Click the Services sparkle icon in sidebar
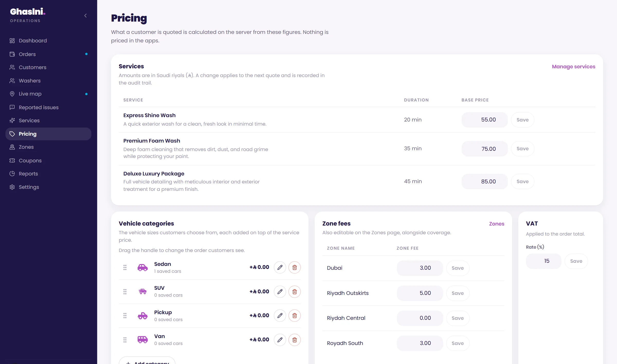The height and width of the screenshot is (364, 617). [12, 120]
